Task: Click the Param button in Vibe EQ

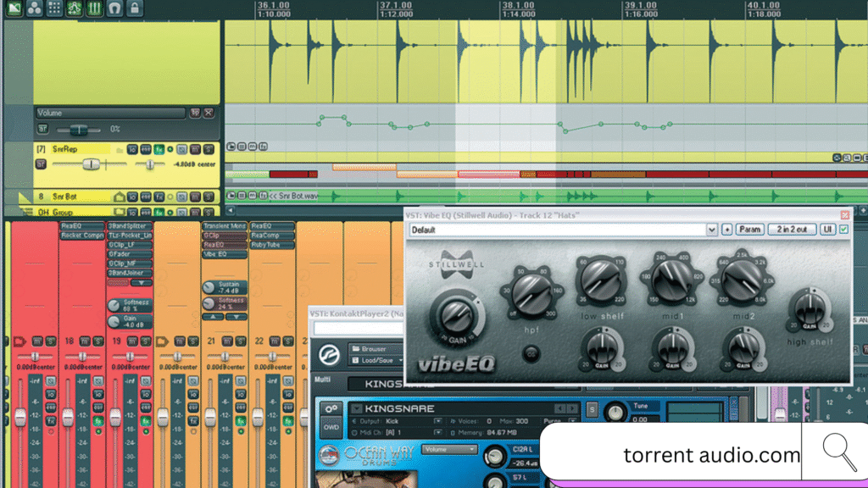Action: [749, 230]
